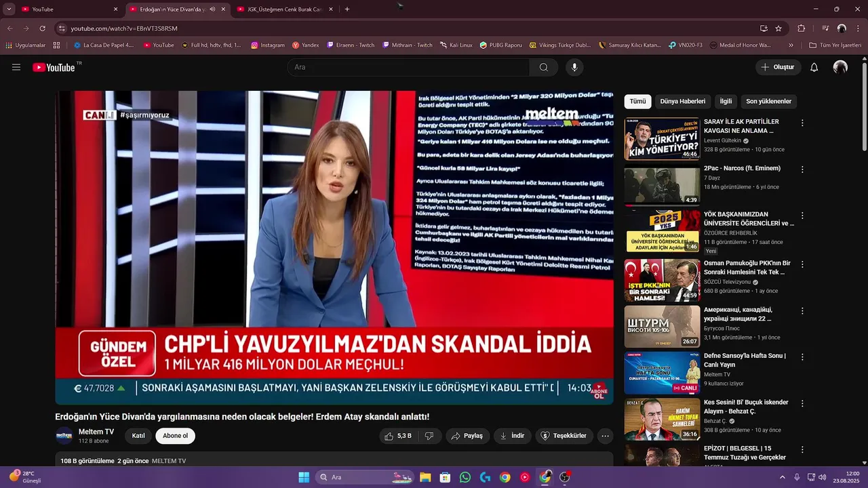Viewport: 868px width, 488px height.
Task: Mute the Erdoğan'ın Yüce Divan'da tab audio
Action: pos(213,9)
